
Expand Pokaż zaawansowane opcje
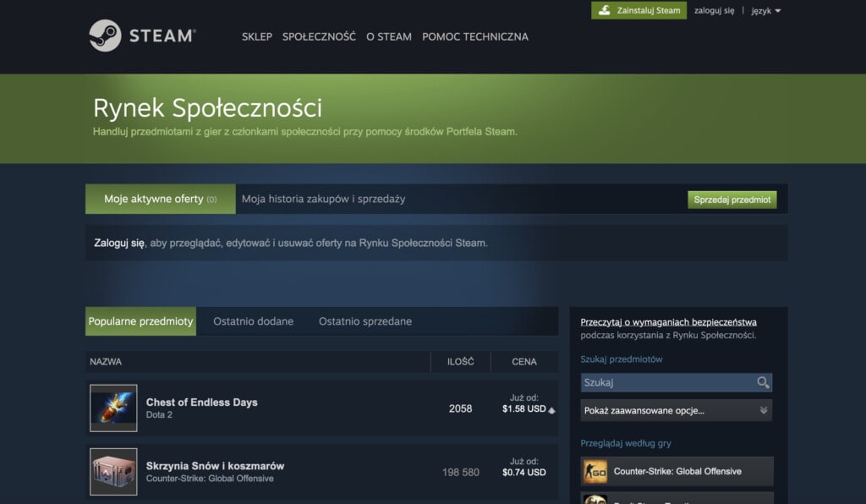click(x=676, y=410)
